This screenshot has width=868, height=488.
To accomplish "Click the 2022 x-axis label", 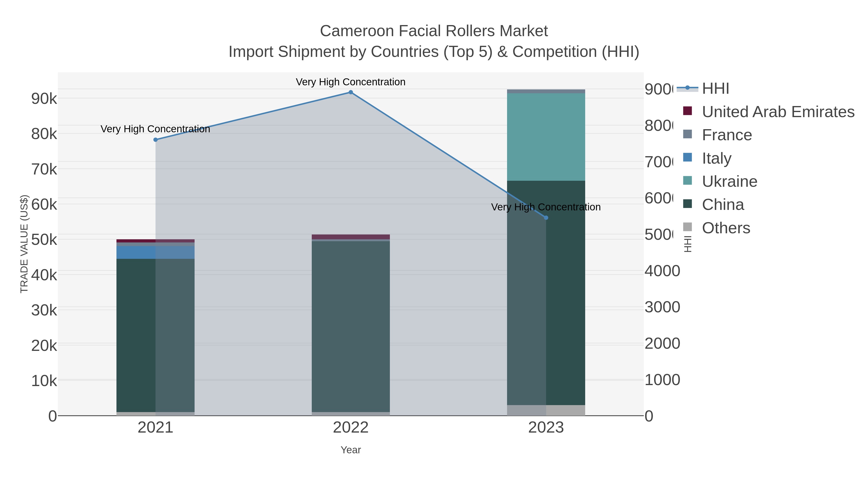I will tap(351, 428).
